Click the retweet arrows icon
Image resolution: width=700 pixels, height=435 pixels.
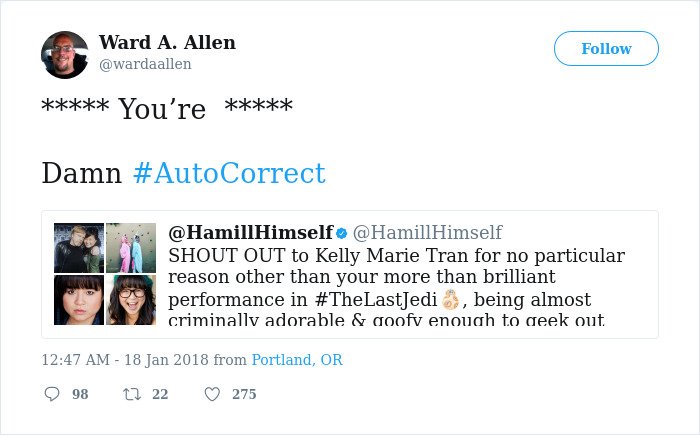(132, 394)
